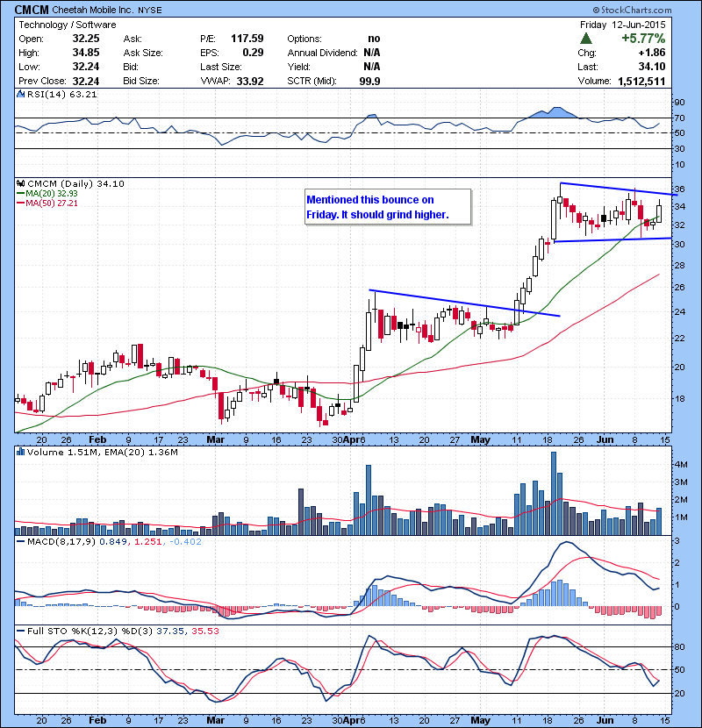The image size is (702, 728).
Task: Click the MACD signal value 1.251
Action: 148,541
